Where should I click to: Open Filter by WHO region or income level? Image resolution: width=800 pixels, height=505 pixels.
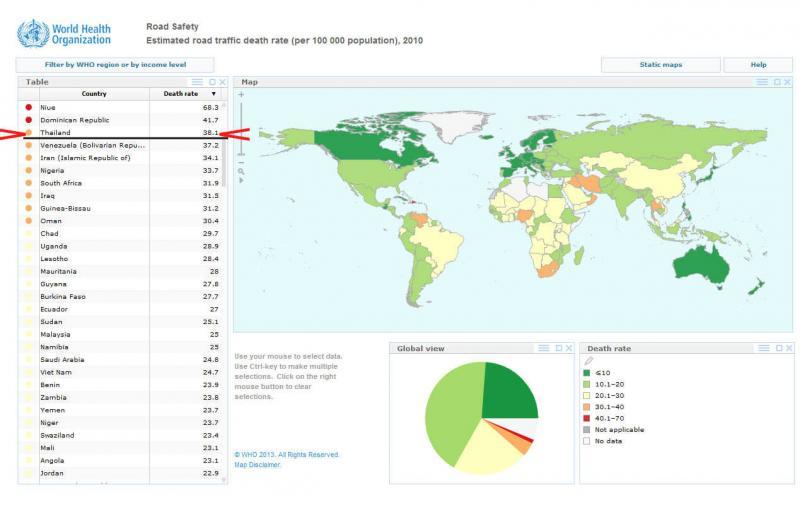115,65
